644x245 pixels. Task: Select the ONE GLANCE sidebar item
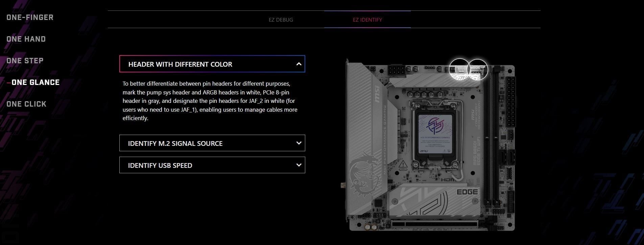35,82
